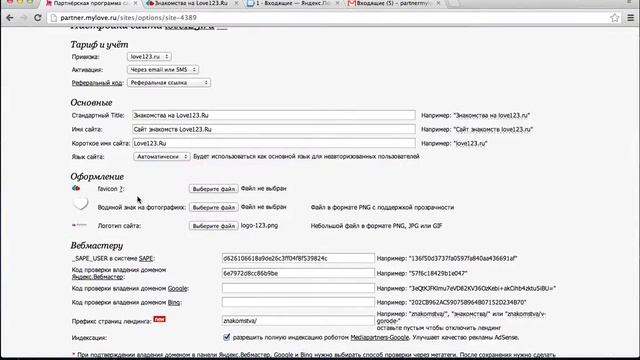Open the Активация dropdown

[x=163, y=70]
